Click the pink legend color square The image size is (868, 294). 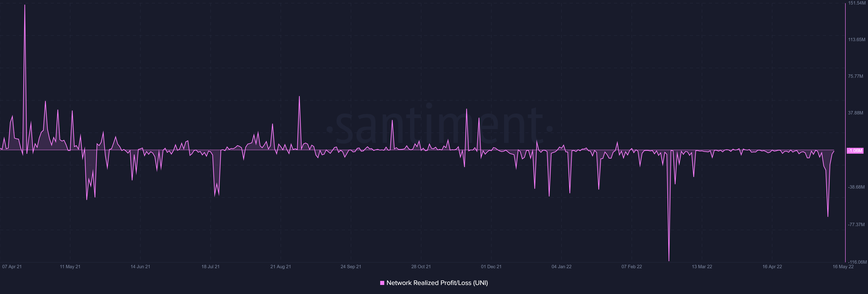click(x=382, y=283)
